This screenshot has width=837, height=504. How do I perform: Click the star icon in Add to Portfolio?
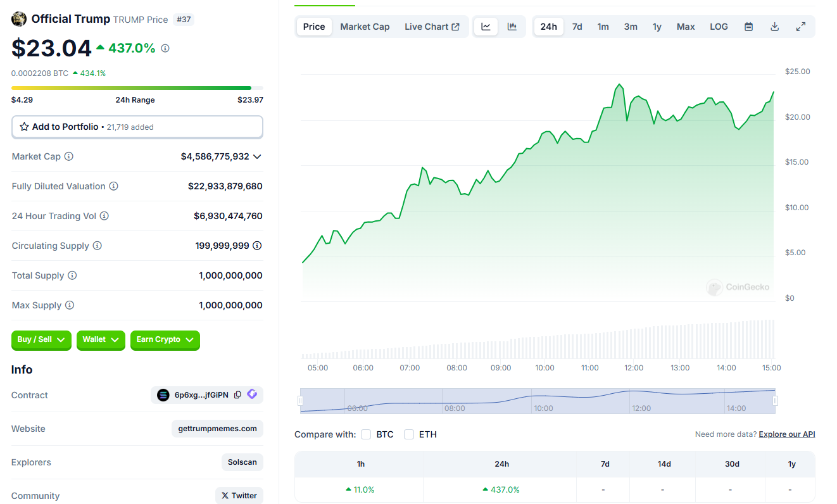[24, 127]
